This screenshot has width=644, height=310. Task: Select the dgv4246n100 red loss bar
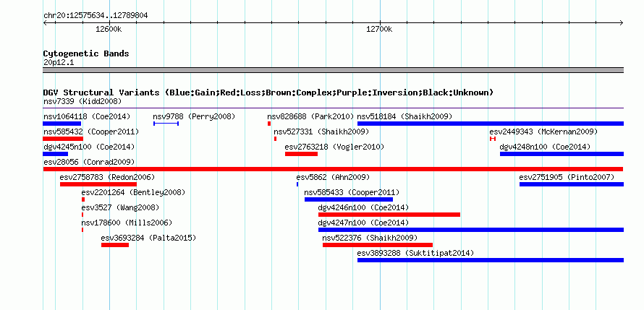click(x=389, y=215)
